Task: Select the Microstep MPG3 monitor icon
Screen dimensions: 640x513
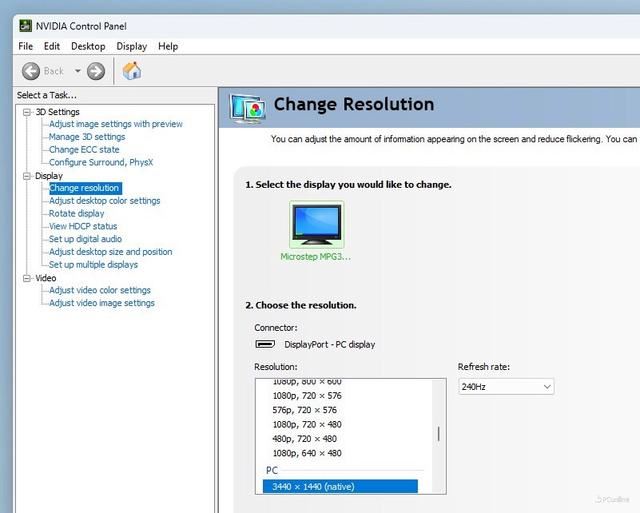Action: click(316, 224)
